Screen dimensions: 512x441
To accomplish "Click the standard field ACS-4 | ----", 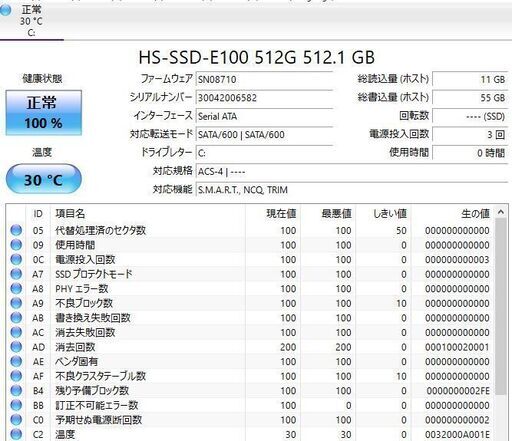I will click(x=352, y=171).
